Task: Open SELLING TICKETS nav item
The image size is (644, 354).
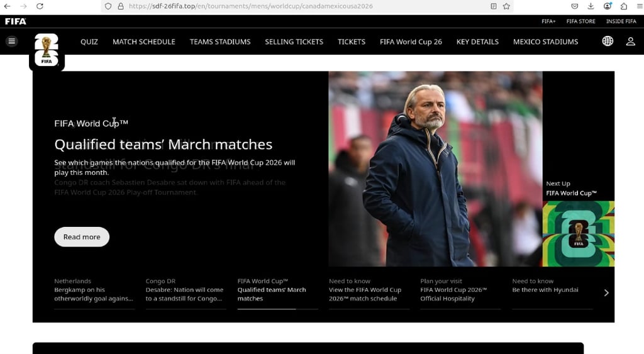Action: tap(294, 42)
